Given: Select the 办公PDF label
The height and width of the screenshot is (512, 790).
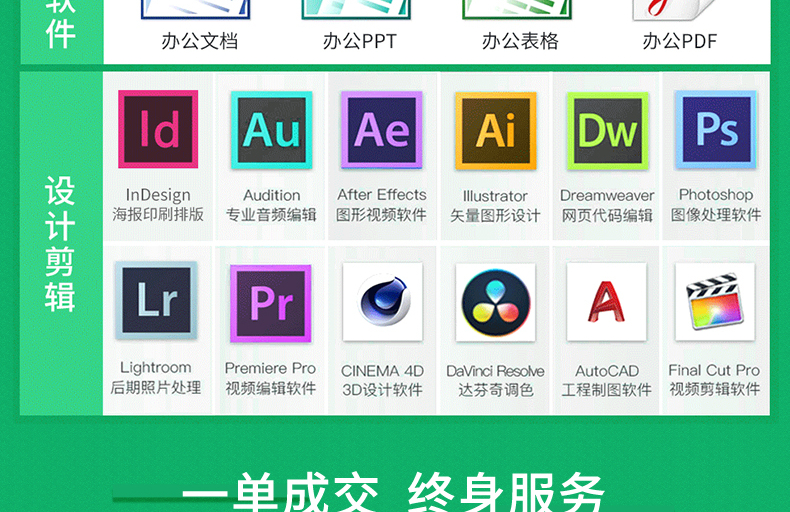Looking at the screenshot, I should click(679, 41).
